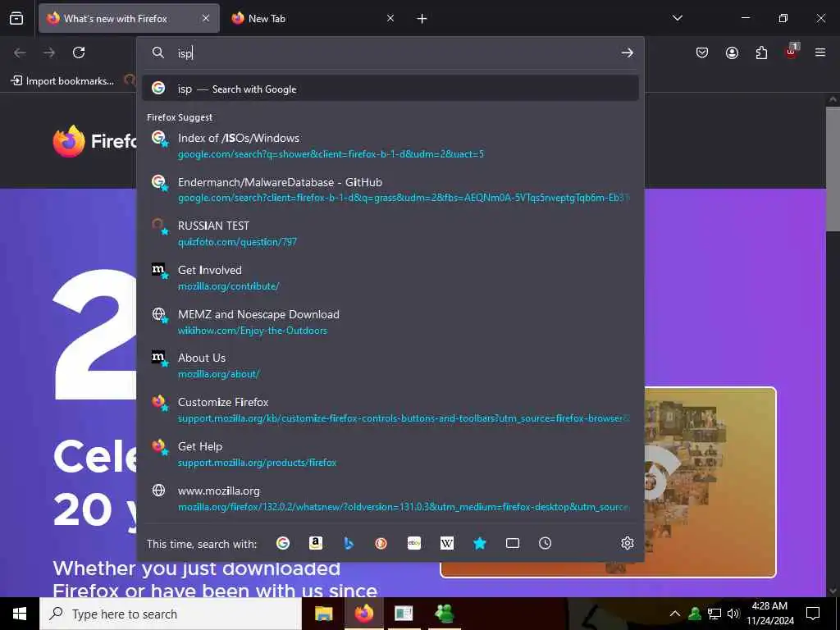Select 'isp — Search with Google' suggestion
This screenshot has width=840, height=630.
(x=390, y=89)
